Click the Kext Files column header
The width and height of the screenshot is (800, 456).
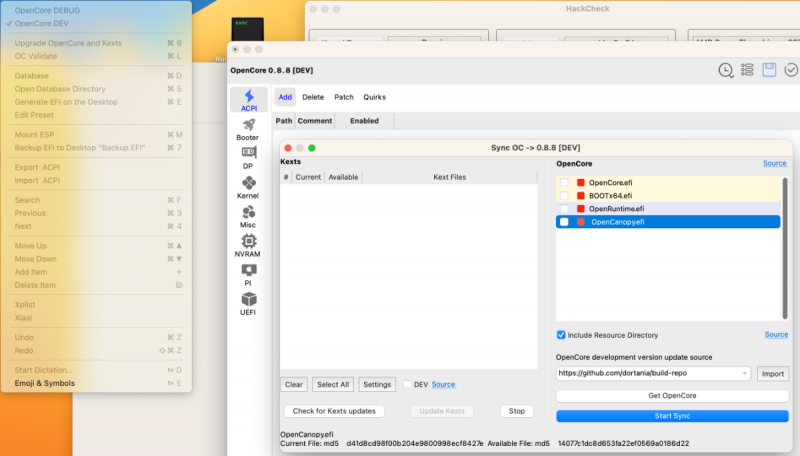pos(449,177)
